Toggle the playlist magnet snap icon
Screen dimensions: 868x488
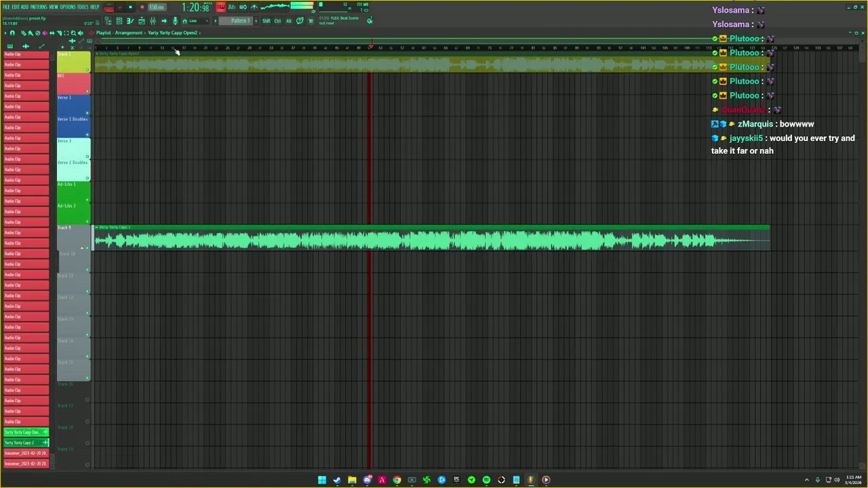(12, 33)
